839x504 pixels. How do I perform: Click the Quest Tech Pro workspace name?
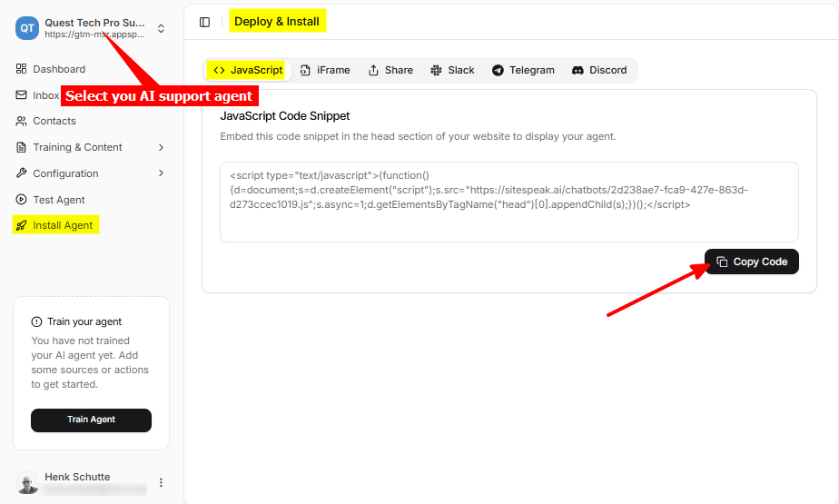pyautogui.click(x=94, y=23)
